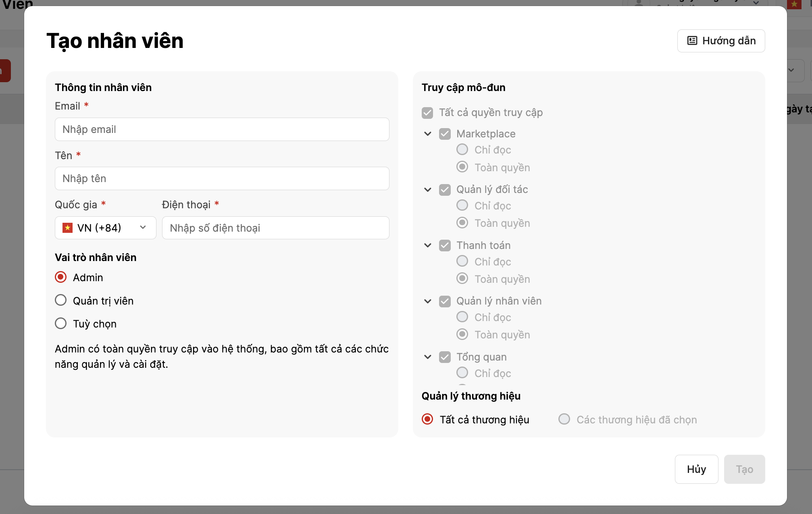Click the Tạo create button
The height and width of the screenshot is (514, 812).
tap(744, 469)
